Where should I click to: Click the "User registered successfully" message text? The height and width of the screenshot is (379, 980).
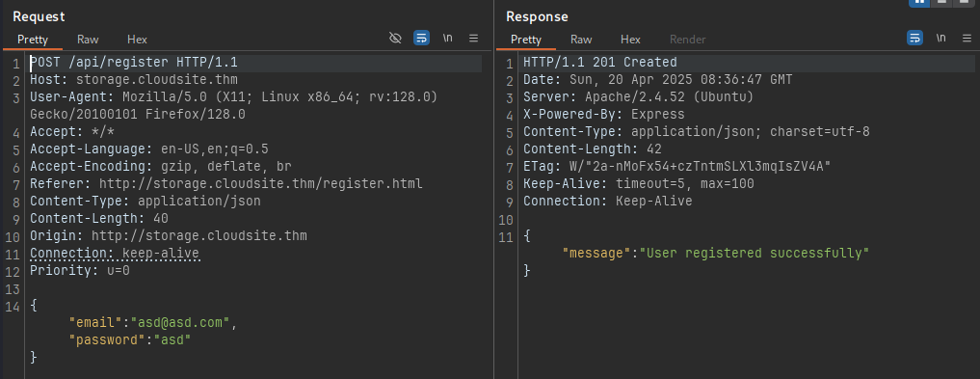click(x=755, y=254)
